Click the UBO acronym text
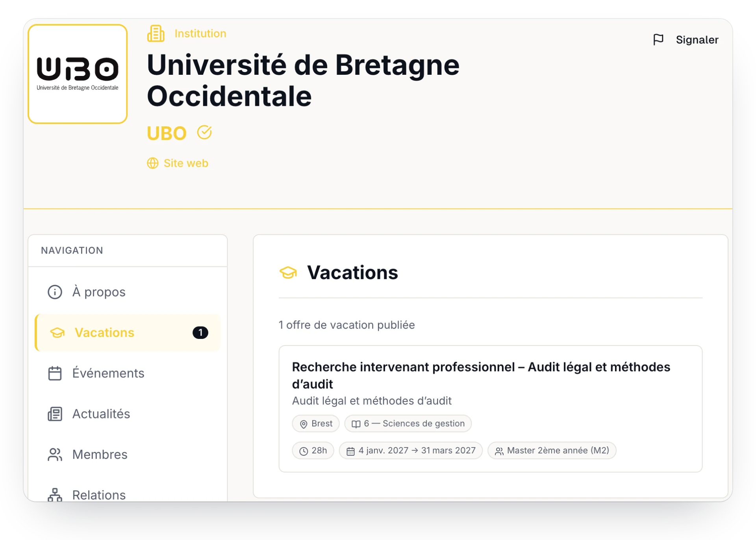Screen dimensions: 756x540 [167, 133]
